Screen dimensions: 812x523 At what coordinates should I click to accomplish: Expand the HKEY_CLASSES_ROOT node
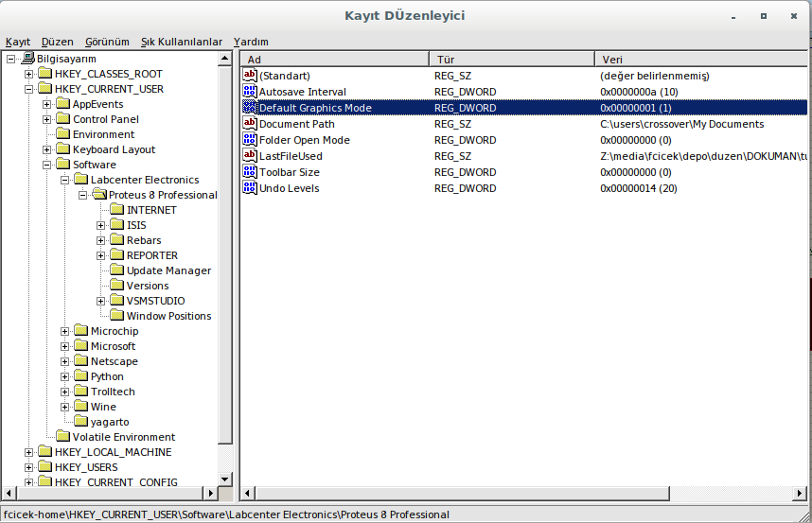point(29,74)
